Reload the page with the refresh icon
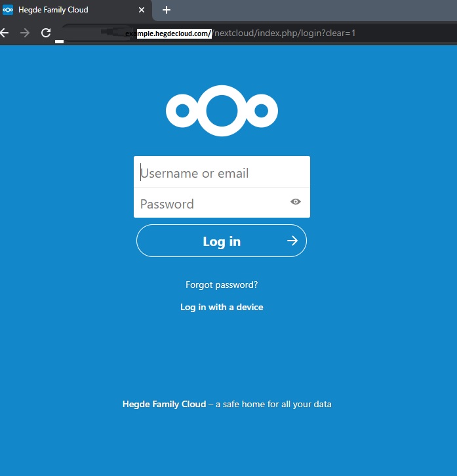This screenshot has width=457, height=476. [46, 33]
